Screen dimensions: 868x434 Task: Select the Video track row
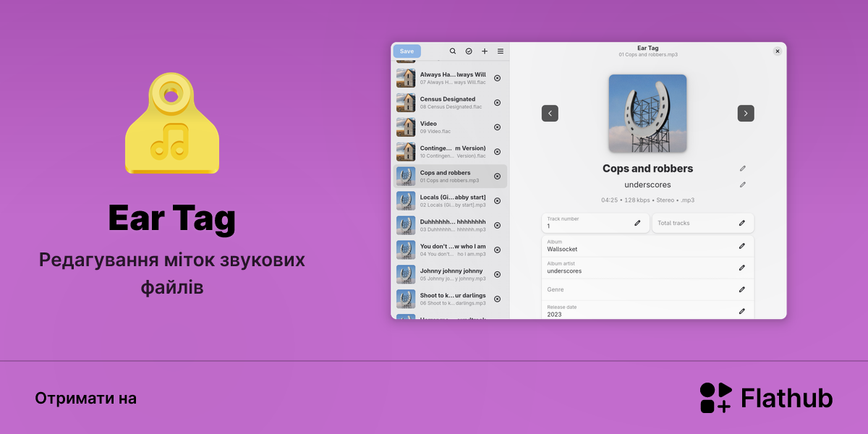pos(450,127)
